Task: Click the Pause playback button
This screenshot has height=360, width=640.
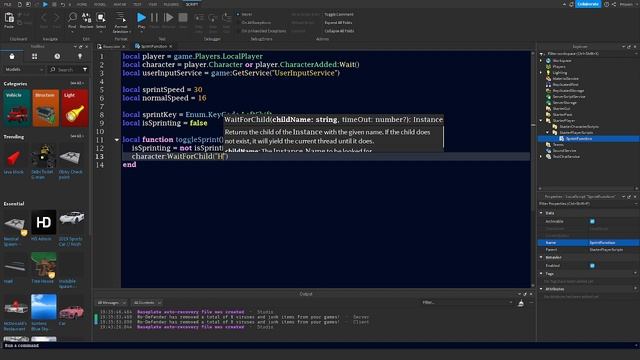Action: pyautogui.click(x=154, y=18)
